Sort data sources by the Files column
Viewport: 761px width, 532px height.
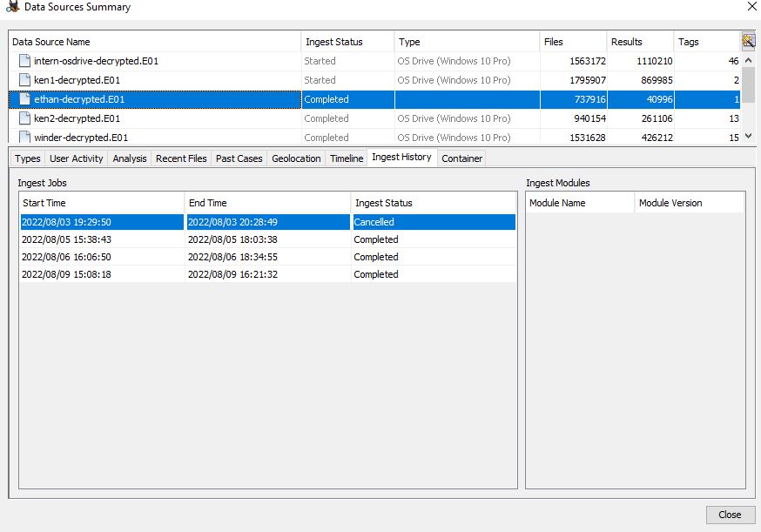click(x=573, y=41)
